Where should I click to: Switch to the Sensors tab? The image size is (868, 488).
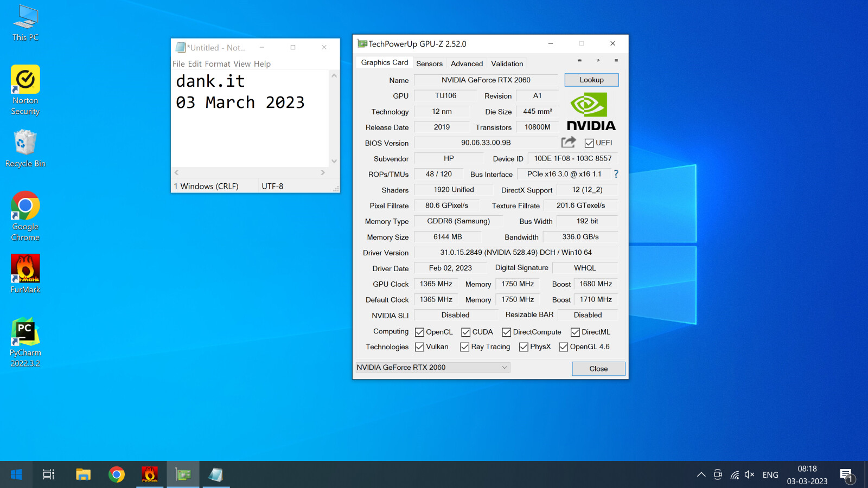pos(429,63)
